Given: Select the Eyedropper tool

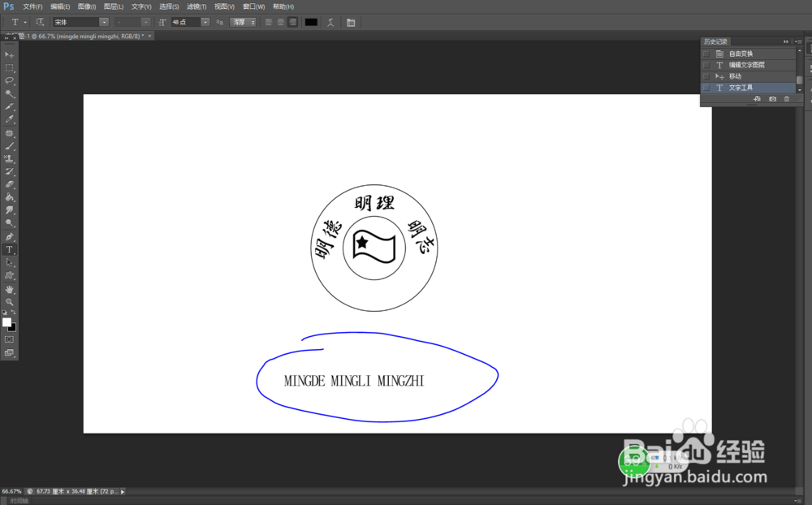Looking at the screenshot, I should [x=9, y=119].
